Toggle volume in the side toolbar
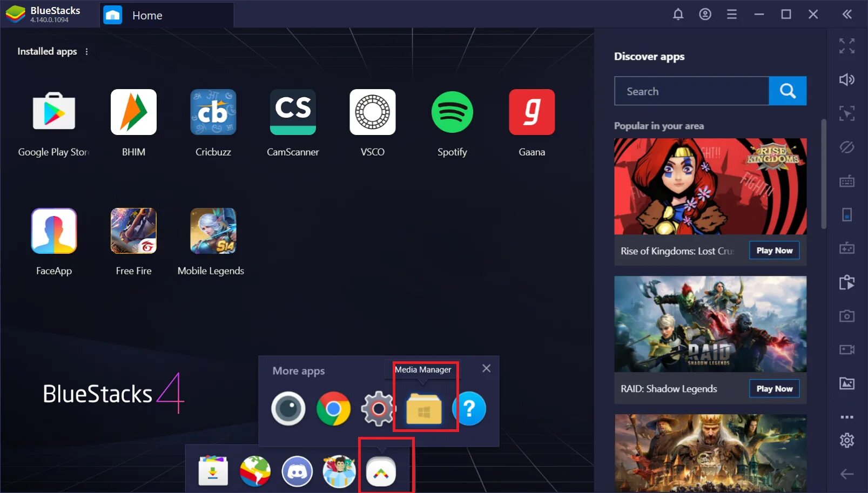Image resolution: width=868 pixels, height=493 pixels. click(x=847, y=80)
